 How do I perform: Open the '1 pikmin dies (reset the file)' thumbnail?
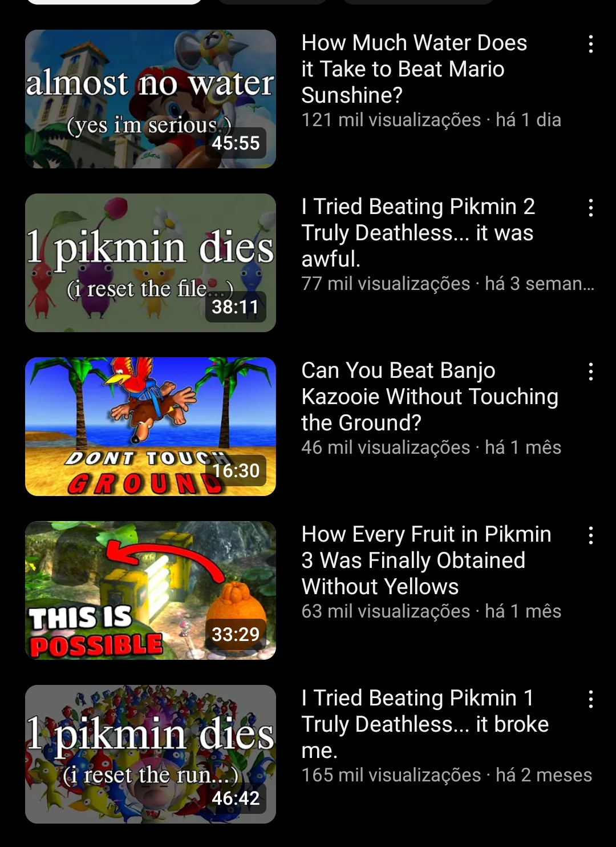[151, 263]
